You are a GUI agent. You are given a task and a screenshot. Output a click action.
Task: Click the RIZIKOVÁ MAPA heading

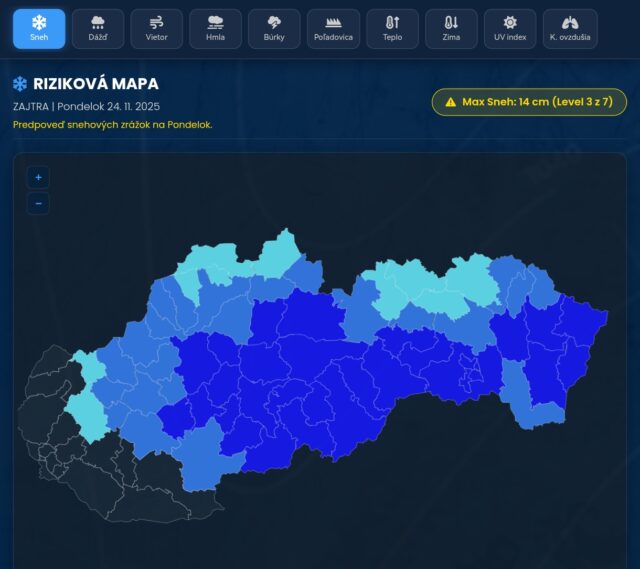point(95,84)
